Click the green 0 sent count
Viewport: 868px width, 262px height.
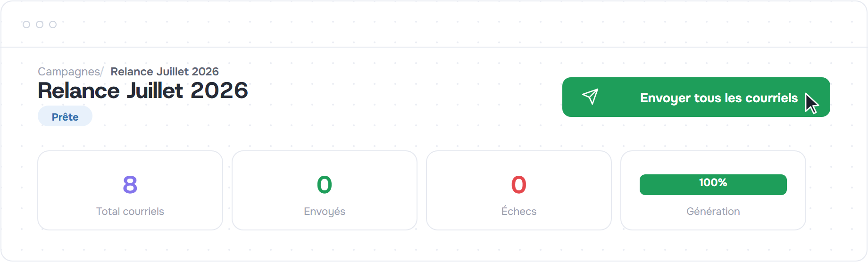tap(325, 185)
